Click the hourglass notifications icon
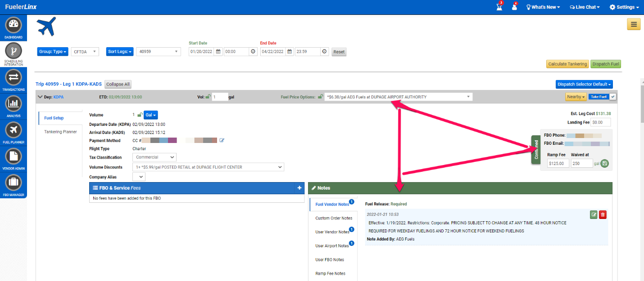 (x=499, y=7)
